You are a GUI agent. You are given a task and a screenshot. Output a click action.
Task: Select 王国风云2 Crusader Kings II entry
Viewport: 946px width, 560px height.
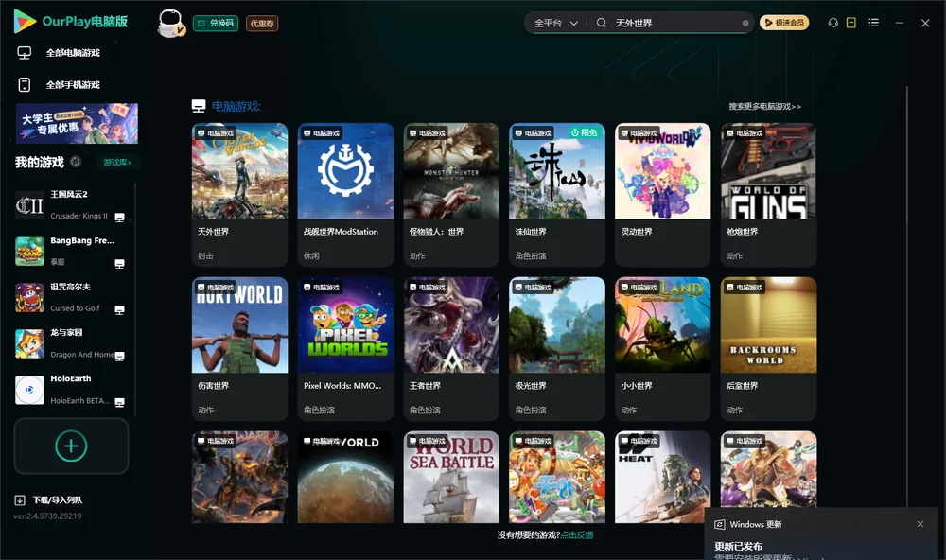click(70, 205)
